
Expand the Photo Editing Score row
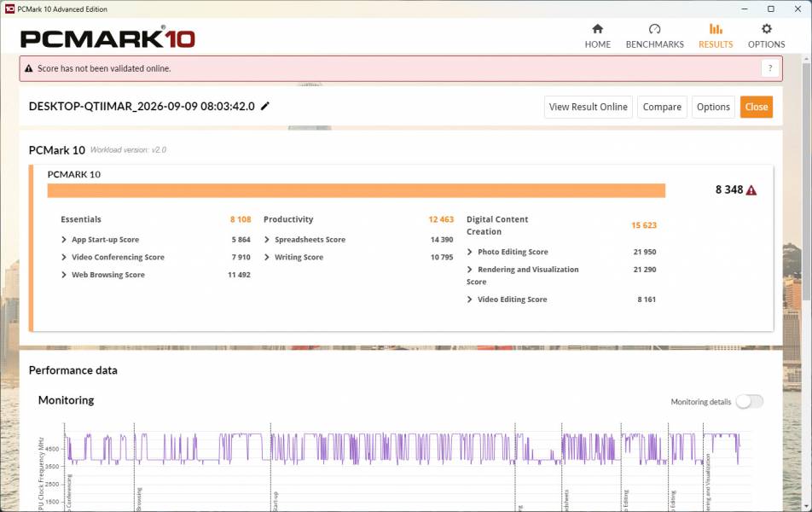[x=470, y=252]
